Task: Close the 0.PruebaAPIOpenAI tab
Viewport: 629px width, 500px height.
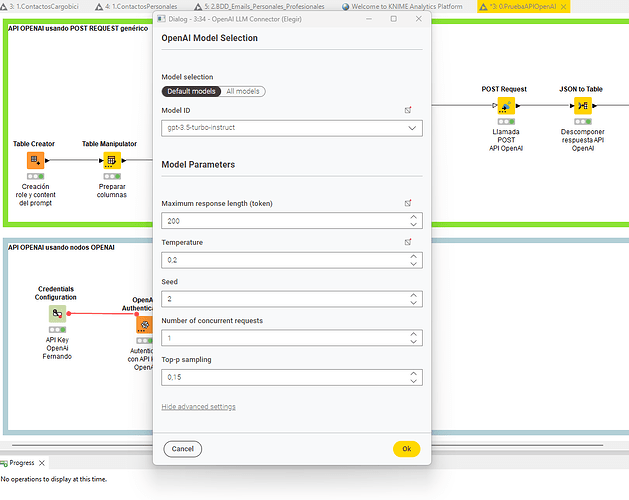Action: [x=564, y=6]
